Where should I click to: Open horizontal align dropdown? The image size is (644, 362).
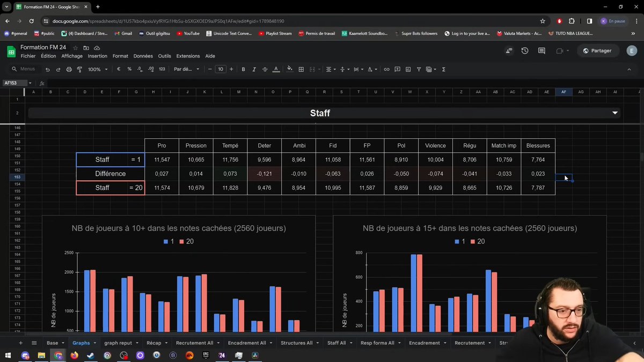[331, 69]
